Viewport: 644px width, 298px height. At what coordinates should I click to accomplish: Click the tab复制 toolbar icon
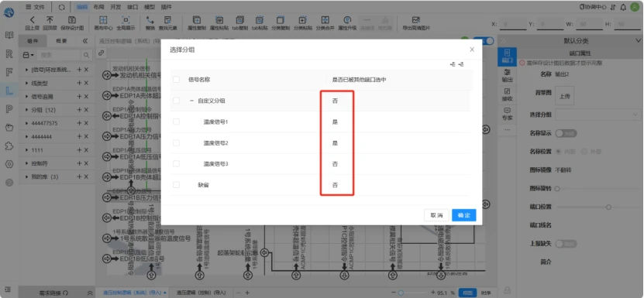(x=240, y=20)
